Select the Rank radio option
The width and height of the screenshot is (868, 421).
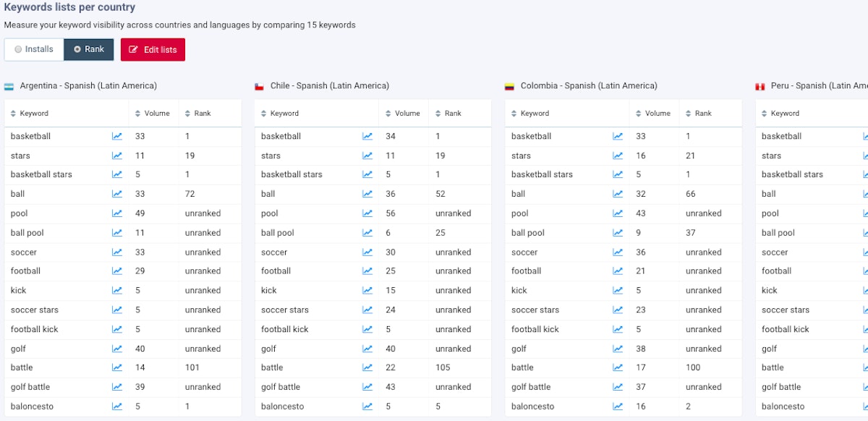[x=88, y=50]
